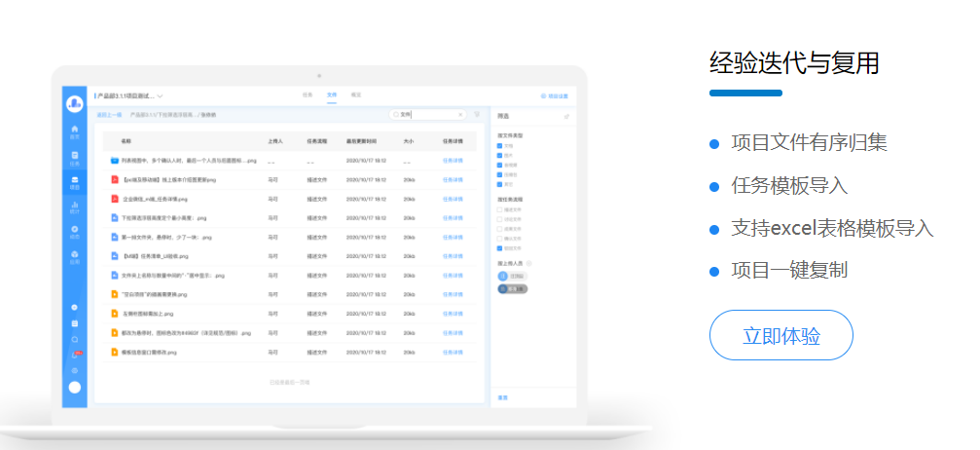The image size is (980, 450).
Task: Clear search box with the X icon
Action: pos(460,115)
